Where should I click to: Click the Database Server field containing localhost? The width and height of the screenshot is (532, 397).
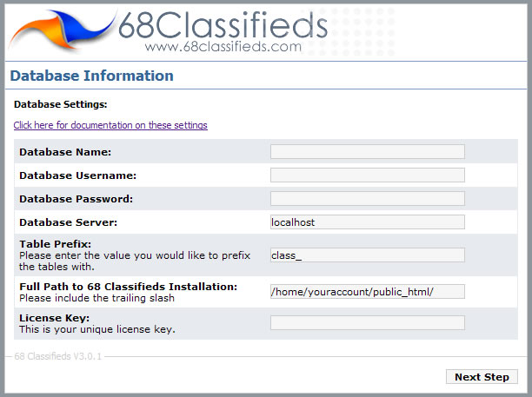(367, 222)
